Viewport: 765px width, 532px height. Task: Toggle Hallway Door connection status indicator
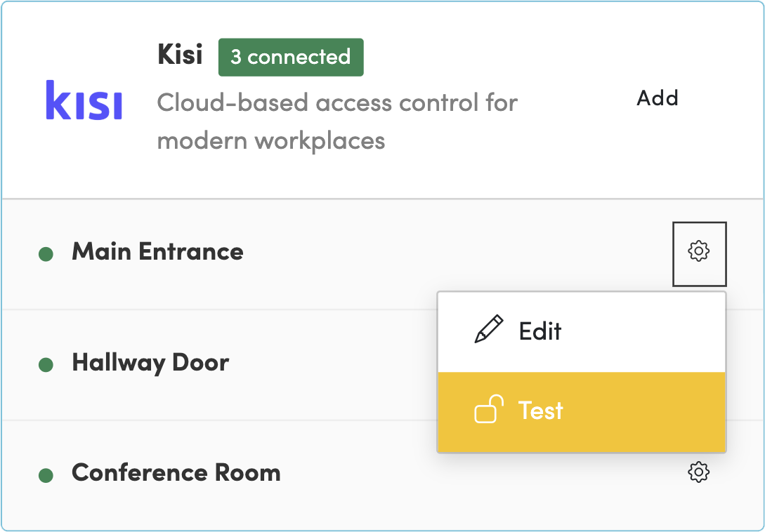pos(45,362)
